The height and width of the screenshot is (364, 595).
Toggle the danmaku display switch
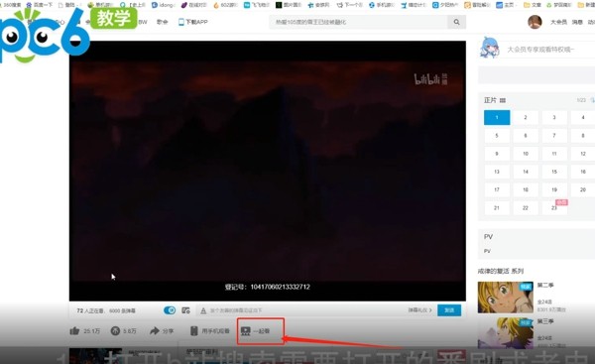click(170, 310)
